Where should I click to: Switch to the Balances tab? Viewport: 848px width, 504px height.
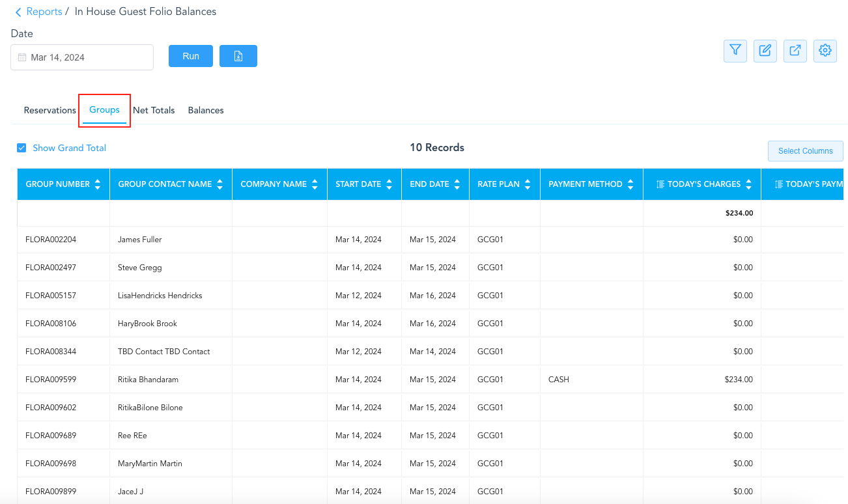point(206,110)
